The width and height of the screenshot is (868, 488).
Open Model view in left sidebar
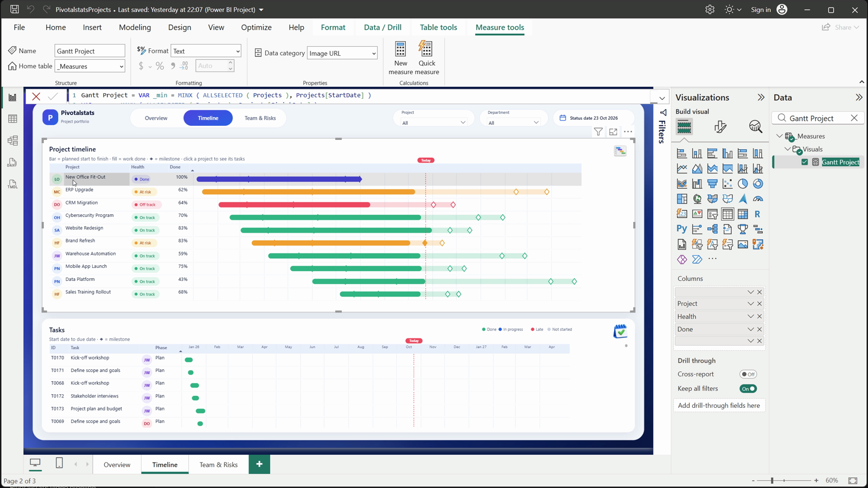(x=12, y=140)
